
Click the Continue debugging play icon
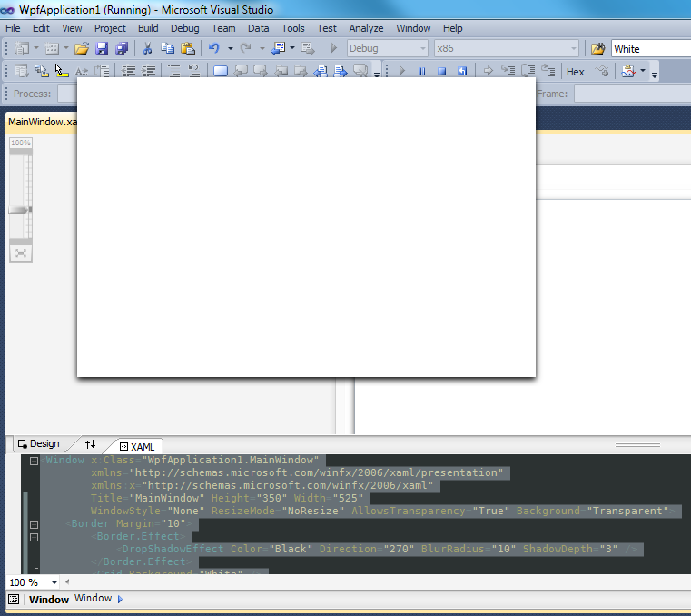[x=402, y=71]
